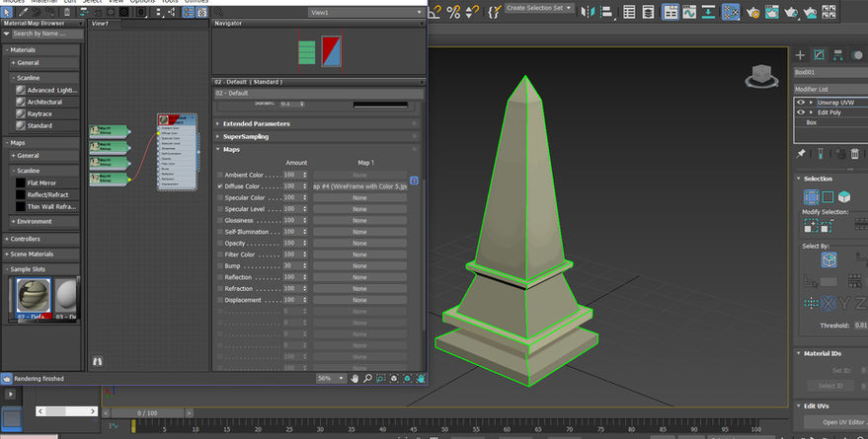Select Polygon sub-object mode icon

tap(845, 197)
